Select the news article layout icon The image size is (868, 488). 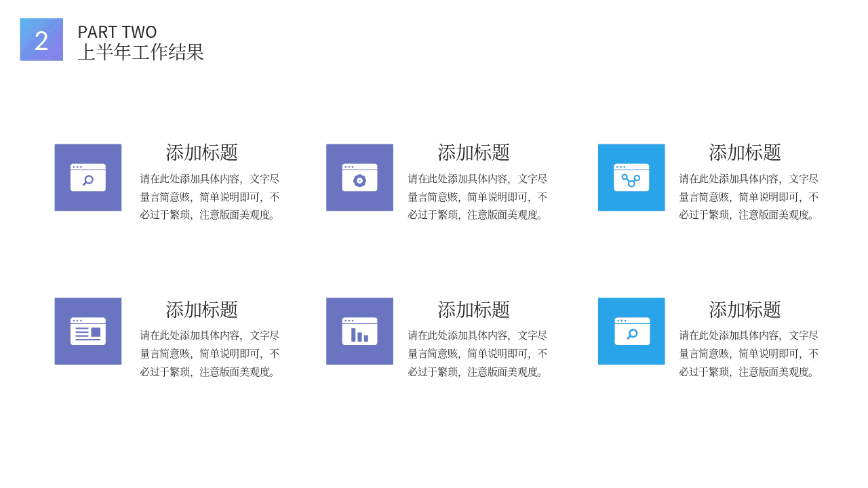click(88, 331)
